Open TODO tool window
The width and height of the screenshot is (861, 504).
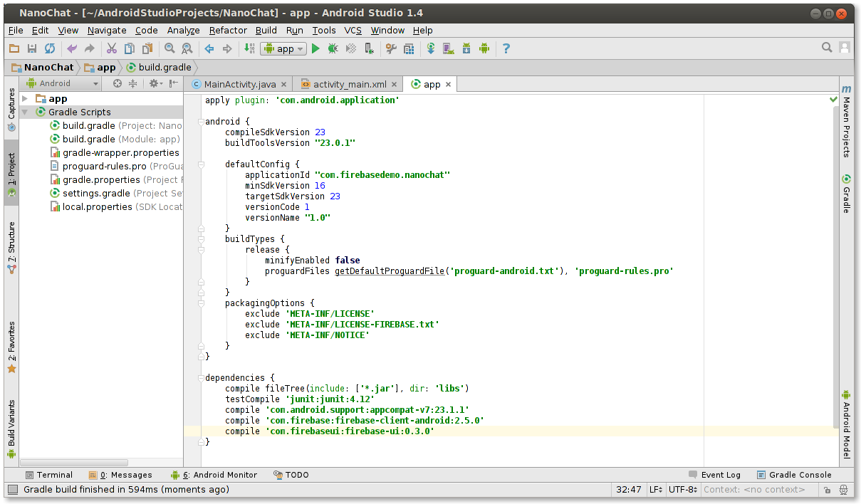pyautogui.click(x=291, y=475)
